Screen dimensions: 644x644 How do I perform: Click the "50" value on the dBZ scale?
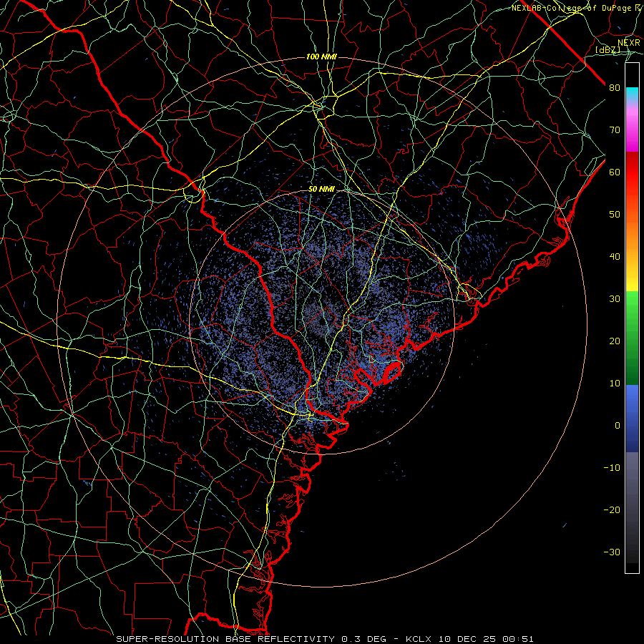coord(615,215)
